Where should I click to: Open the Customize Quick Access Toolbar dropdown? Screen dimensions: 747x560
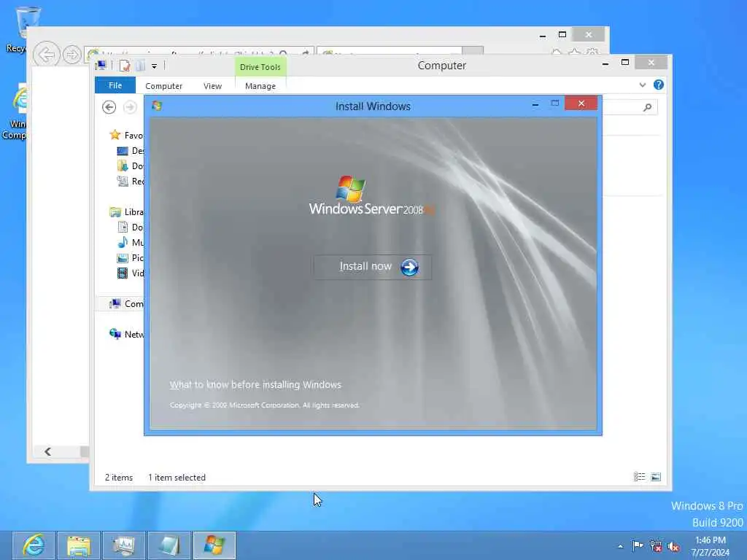tap(155, 66)
